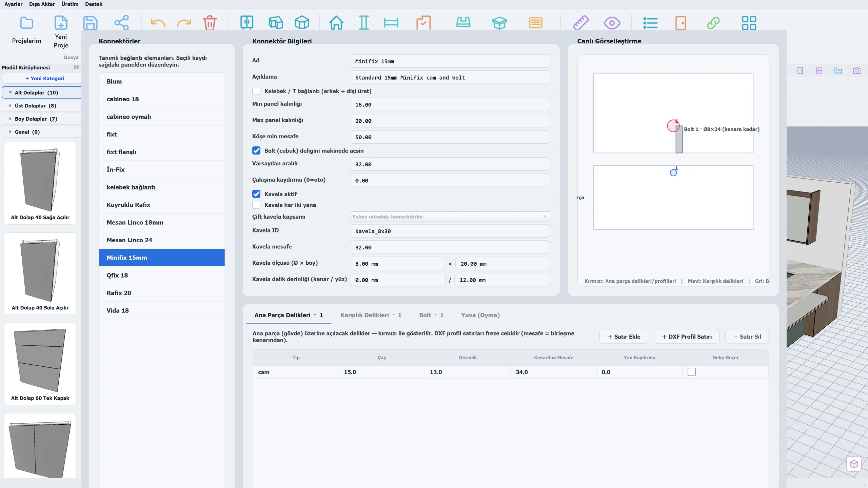The width and height of the screenshot is (868, 488).
Task: Click the red trash delete icon
Action: point(210,22)
